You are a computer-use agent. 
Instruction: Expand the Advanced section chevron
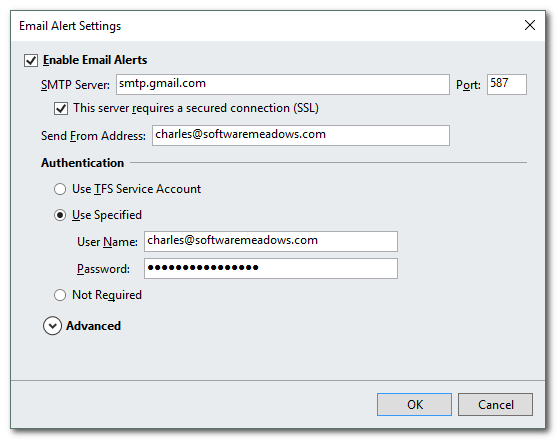pyautogui.click(x=52, y=326)
